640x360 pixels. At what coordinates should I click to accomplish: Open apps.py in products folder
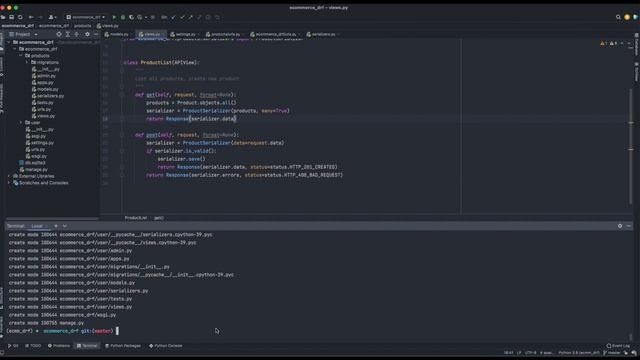click(42, 82)
